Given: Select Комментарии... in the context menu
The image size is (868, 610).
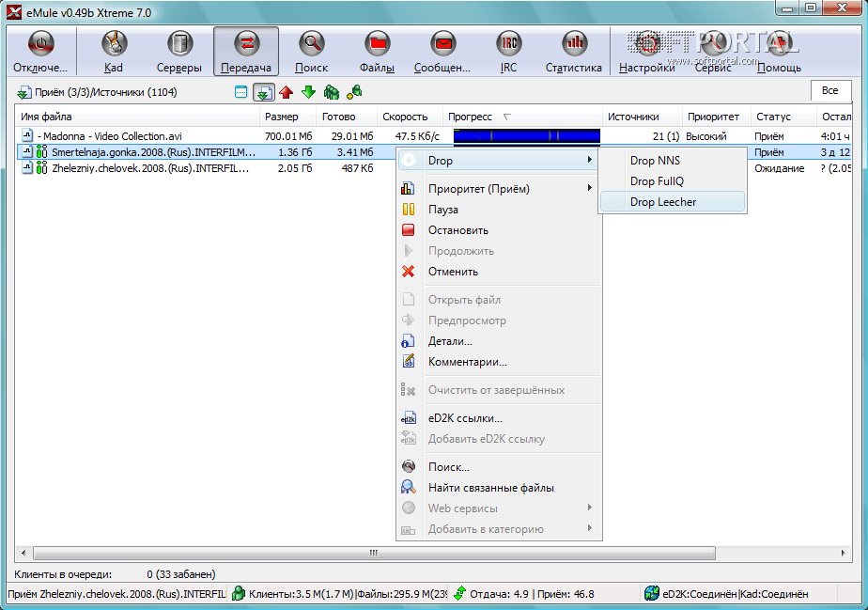Looking at the screenshot, I should coord(499,362).
